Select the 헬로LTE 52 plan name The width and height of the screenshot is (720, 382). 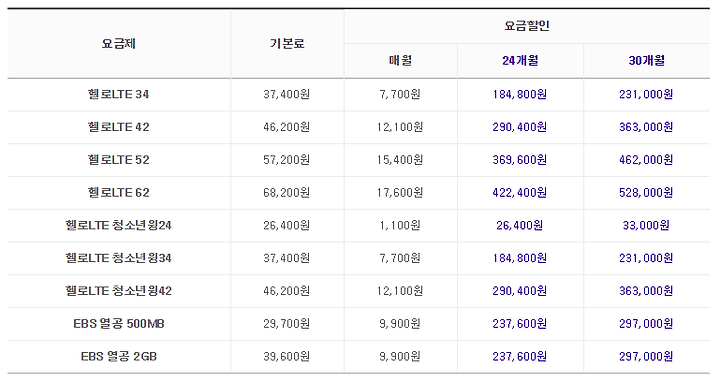[118, 160]
